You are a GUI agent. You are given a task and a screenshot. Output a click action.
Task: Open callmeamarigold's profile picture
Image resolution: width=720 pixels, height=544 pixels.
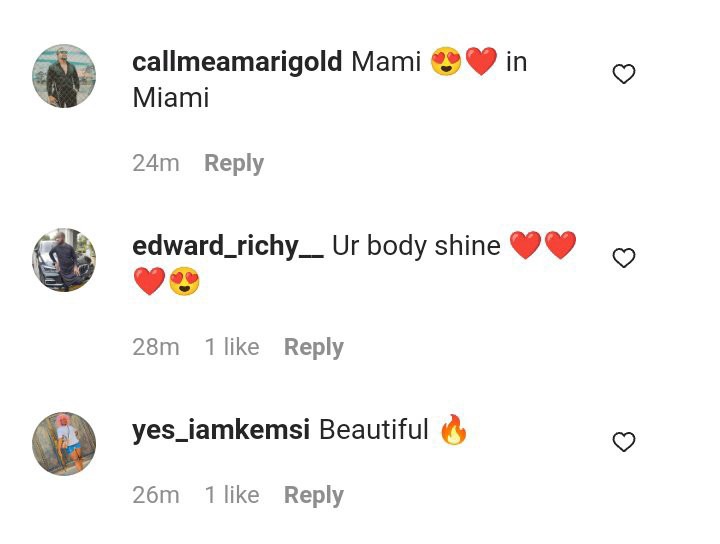coord(64,76)
